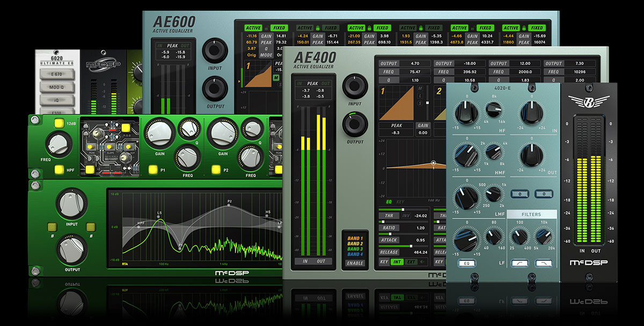Select BAND 1 in the AE400 band list
644x326 pixels.
tap(355, 238)
